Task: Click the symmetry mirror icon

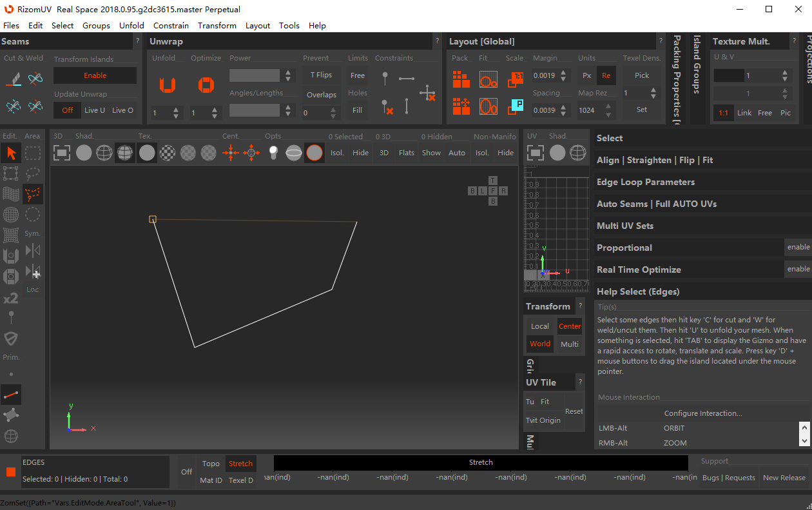Action: (x=33, y=250)
